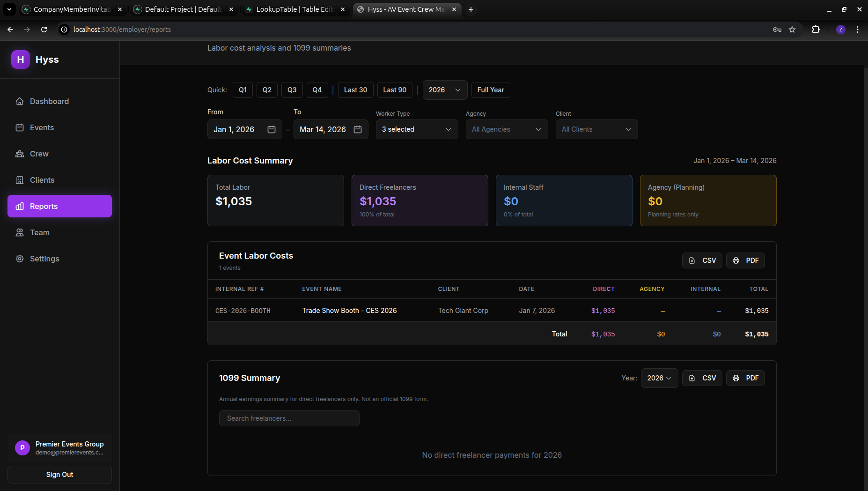Click the Trade Show Booth - CES 2026 row
This screenshot has width=868, height=491.
(492, 311)
